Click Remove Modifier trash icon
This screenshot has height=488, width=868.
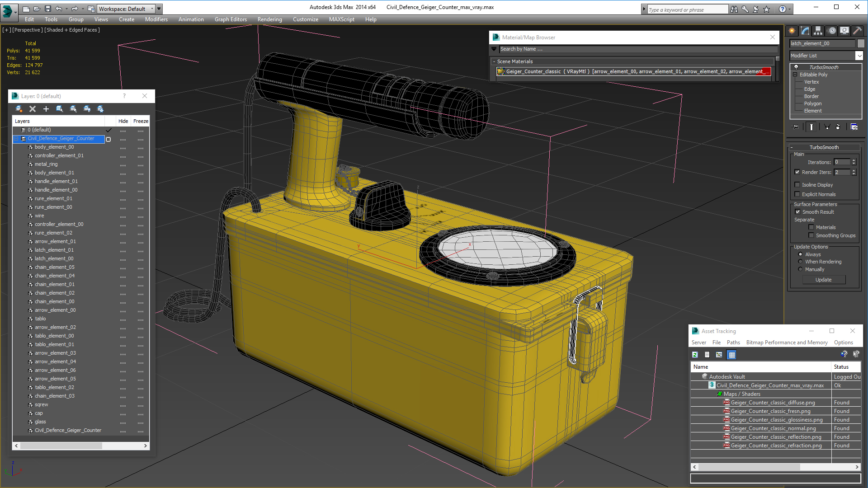point(838,127)
